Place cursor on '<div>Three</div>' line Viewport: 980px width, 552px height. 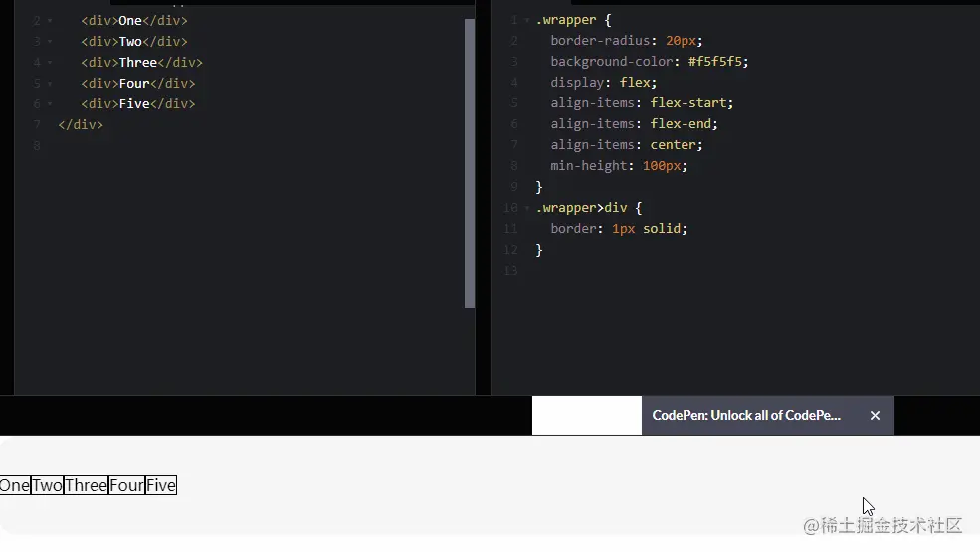coord(141,63)
